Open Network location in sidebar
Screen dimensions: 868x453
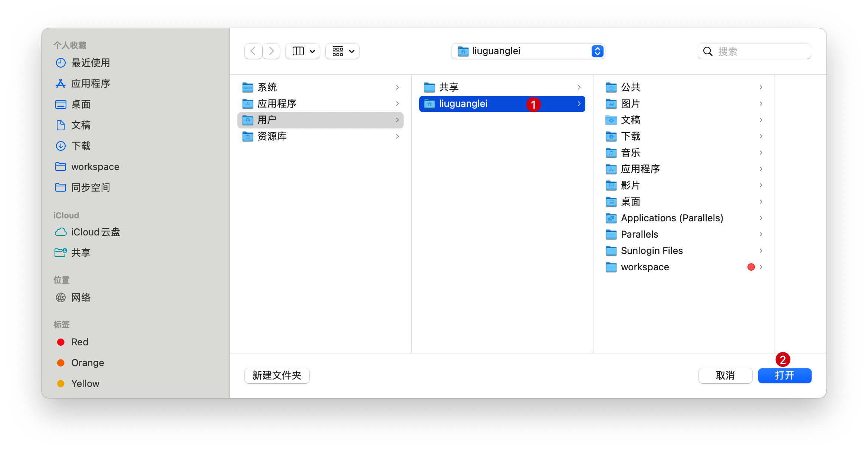[x=80, y=297]
